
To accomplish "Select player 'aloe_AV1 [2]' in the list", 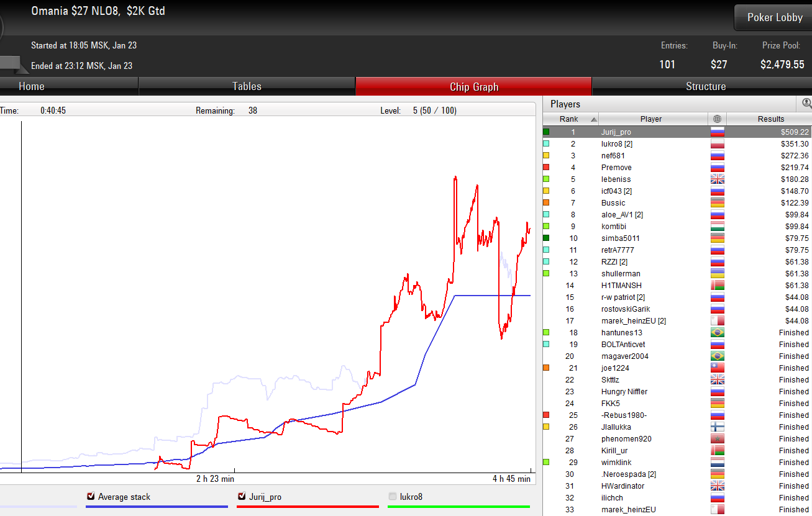I will [x=622, y=214].
